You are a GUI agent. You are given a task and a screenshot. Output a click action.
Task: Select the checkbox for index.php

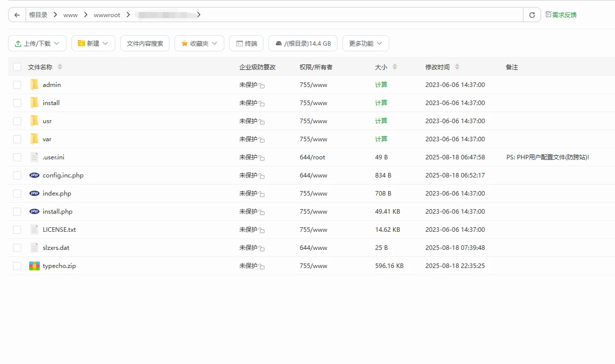(x=17, y=193)
